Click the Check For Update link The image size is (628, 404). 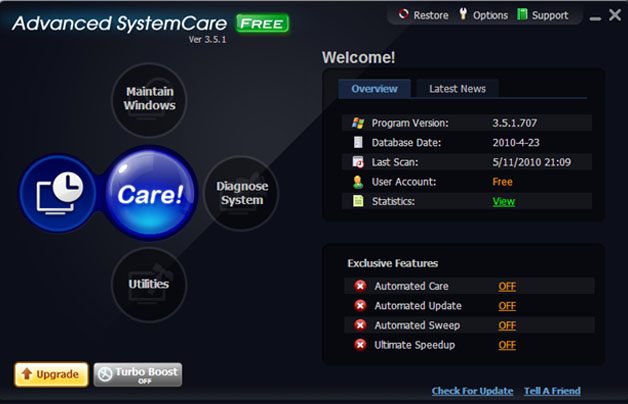[472, 391]
